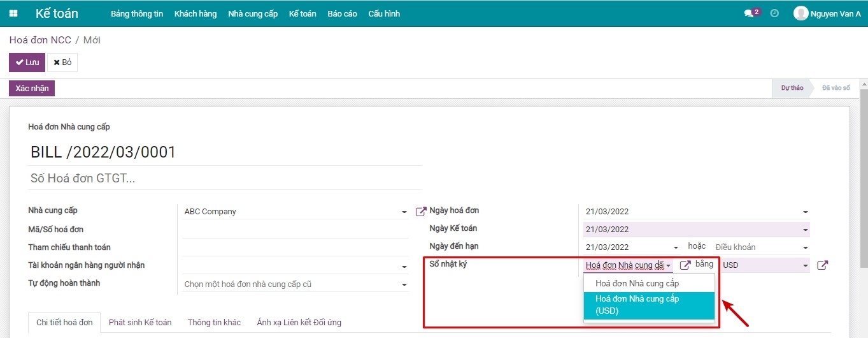Open the Cấu hình menu

pos(384,13)
